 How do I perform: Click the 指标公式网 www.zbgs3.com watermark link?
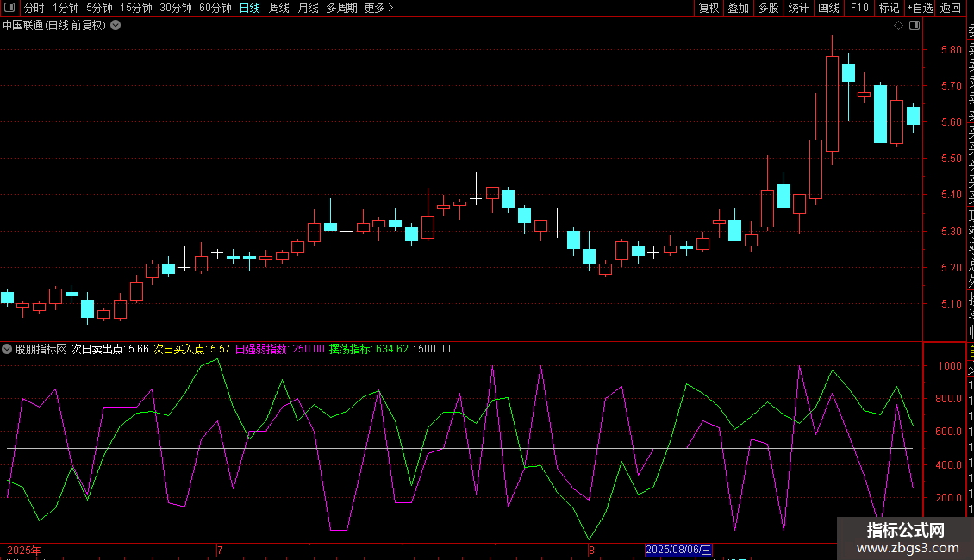pos(905,538)
